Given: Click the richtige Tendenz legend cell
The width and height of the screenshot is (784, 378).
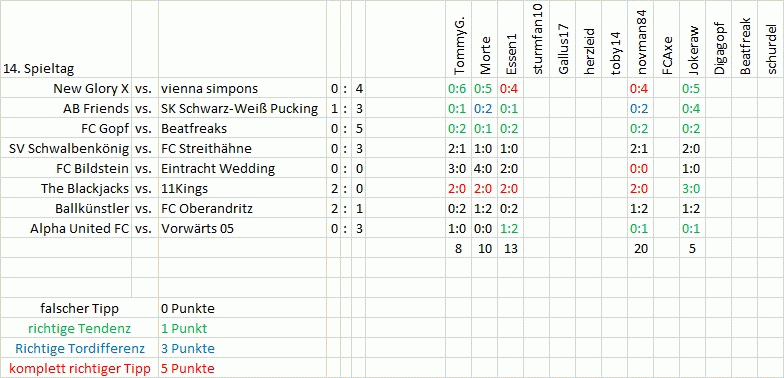Looking at the screenshot, I should 80,328.
